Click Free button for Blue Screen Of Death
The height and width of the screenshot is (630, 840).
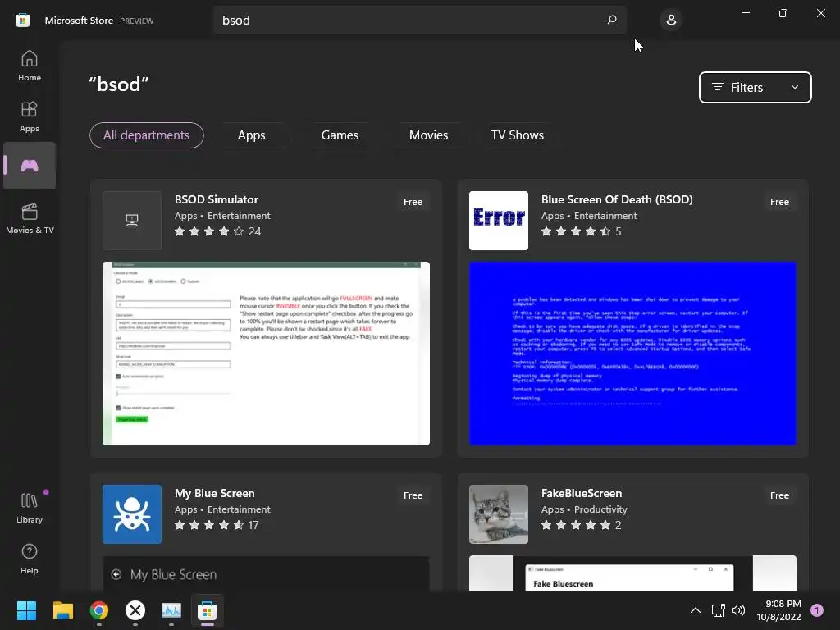779,202
